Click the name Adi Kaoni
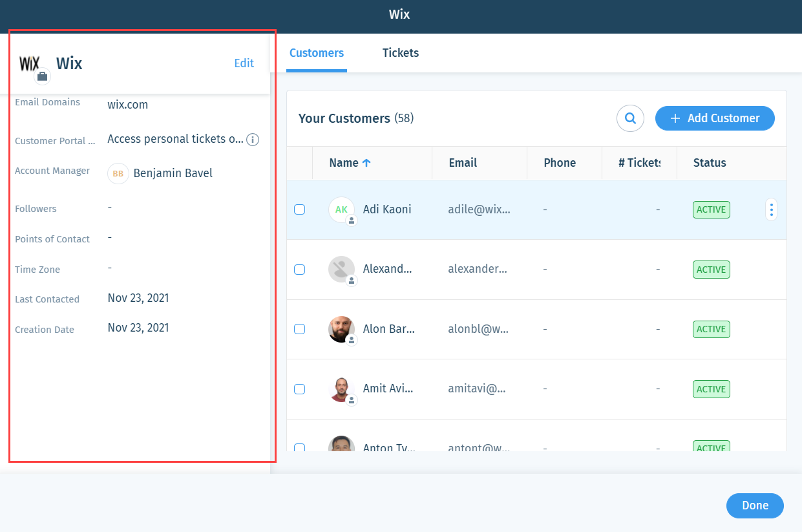 387,209
